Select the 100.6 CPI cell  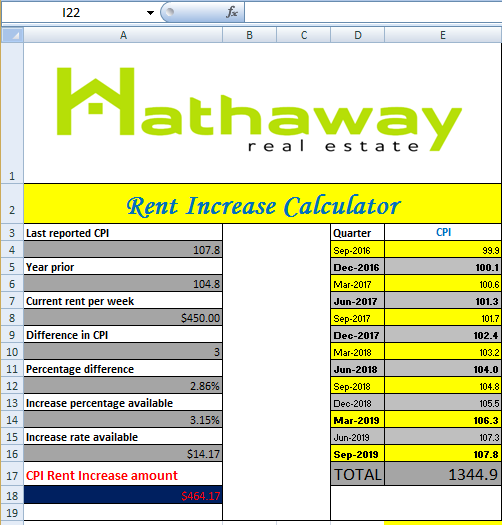tap(443, 284)
